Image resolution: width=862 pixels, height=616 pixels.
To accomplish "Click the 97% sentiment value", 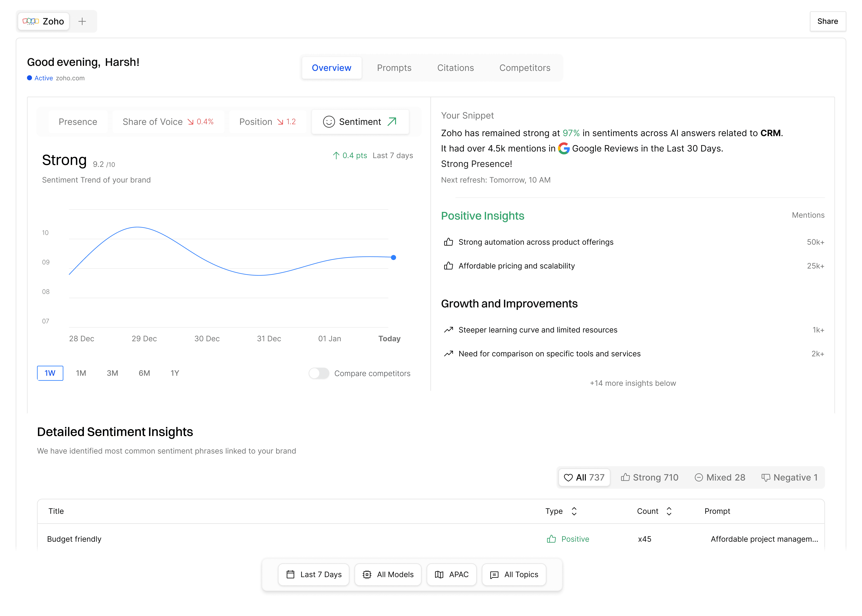I will 571,133.
